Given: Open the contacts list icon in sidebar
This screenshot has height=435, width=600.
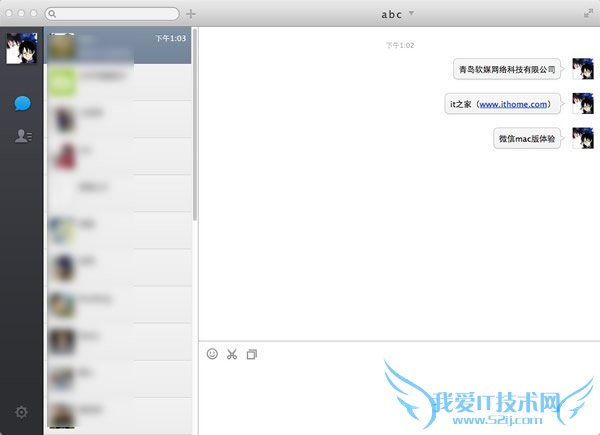Looking at the screenshot, I should (23, 136).
